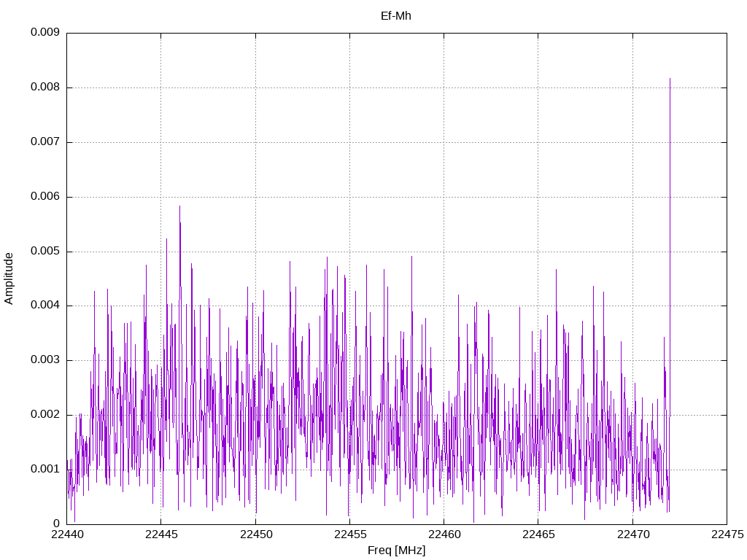Click the plot title Ef-Mh

(x=396, y=15)
